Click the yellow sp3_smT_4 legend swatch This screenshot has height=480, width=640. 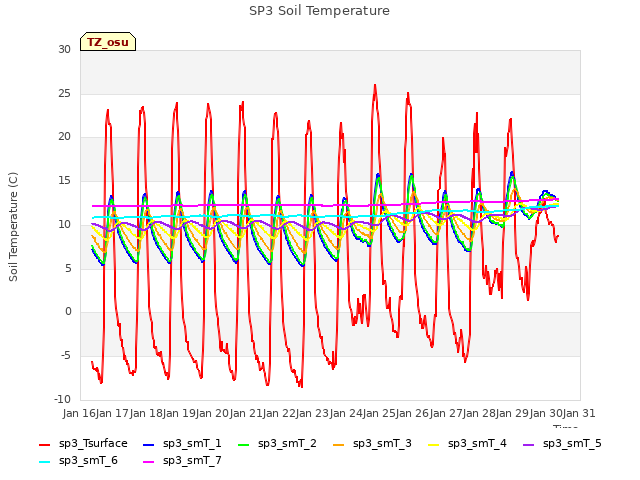tap(434, 444)
